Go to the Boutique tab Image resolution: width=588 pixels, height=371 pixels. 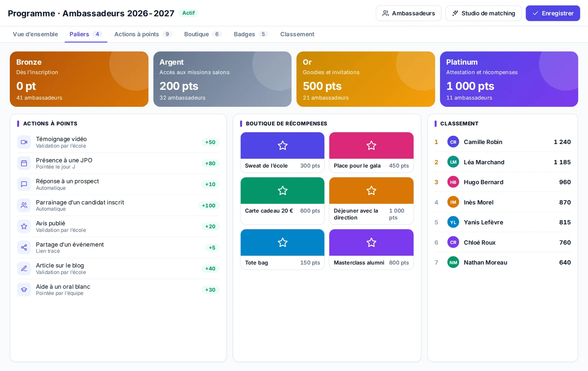pyautogui.click(x=203, y=34)
